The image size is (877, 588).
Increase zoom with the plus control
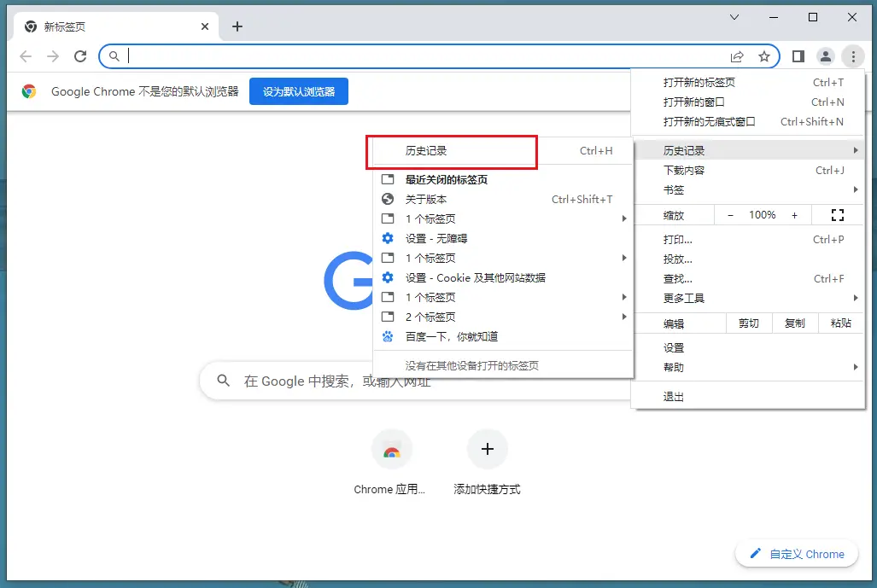click(x=795, y=214)
